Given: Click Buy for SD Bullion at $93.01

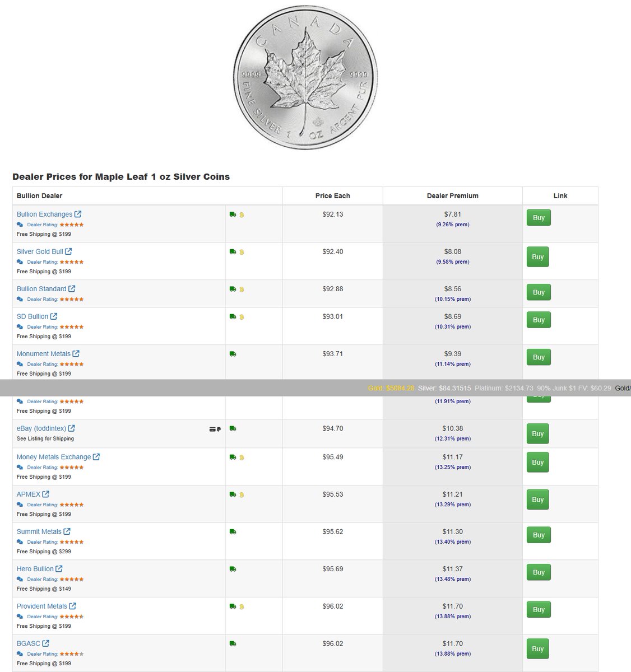Looking at the screenshot, I should [539, 320].
